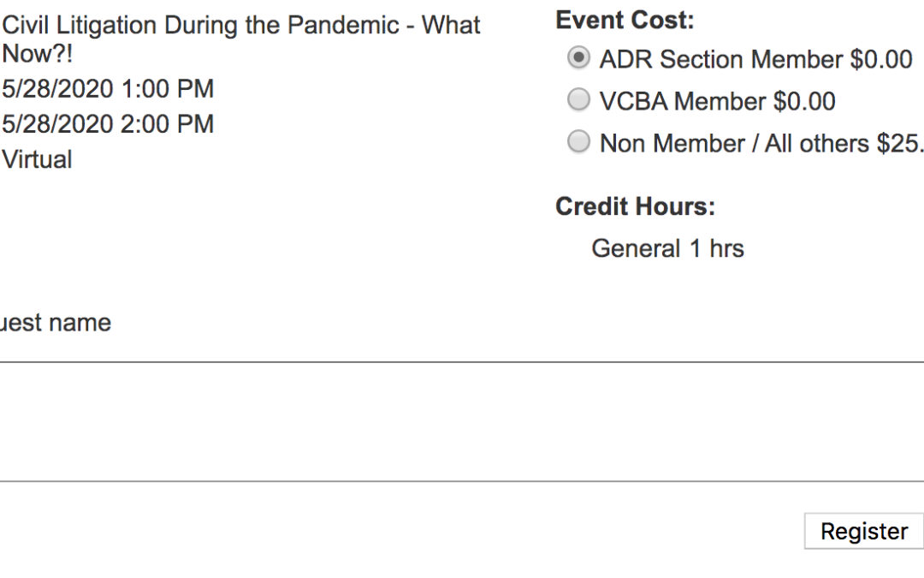Screen dimensions: 924x578
Task: Click the Register button
Action: (x=863, y=531)
